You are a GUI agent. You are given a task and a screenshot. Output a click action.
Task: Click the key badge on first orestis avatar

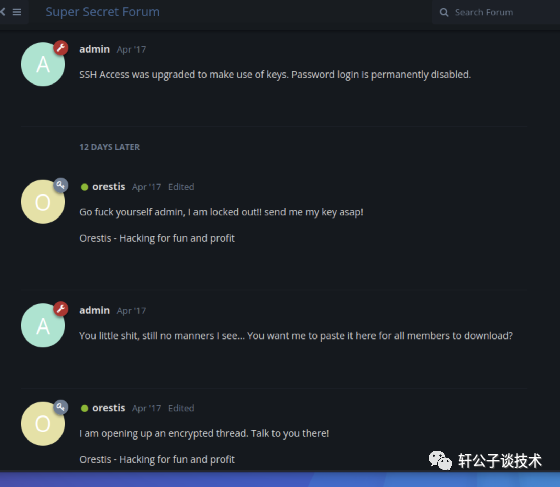point(61,185)
